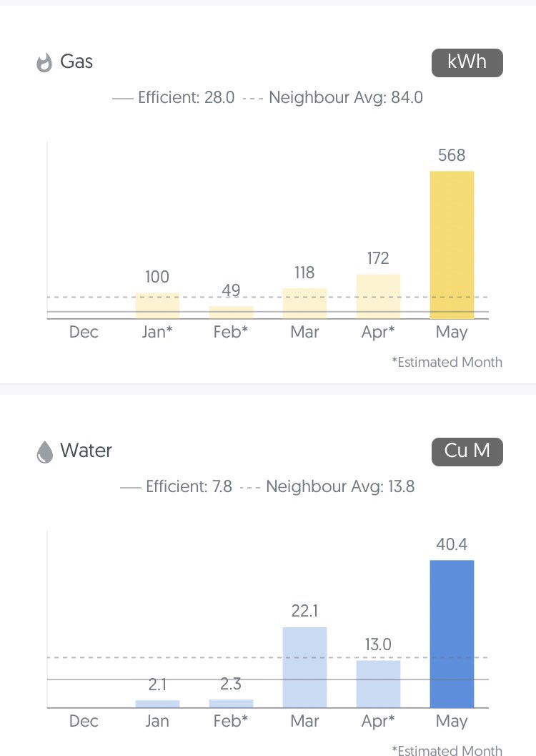Select the February gas bar showing 49
The width and height of the screenshot is (536, 756).
tap(231, 313)
